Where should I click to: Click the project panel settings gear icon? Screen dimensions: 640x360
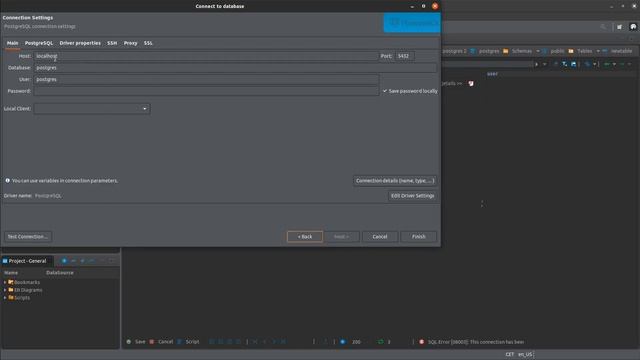(64, 261)
